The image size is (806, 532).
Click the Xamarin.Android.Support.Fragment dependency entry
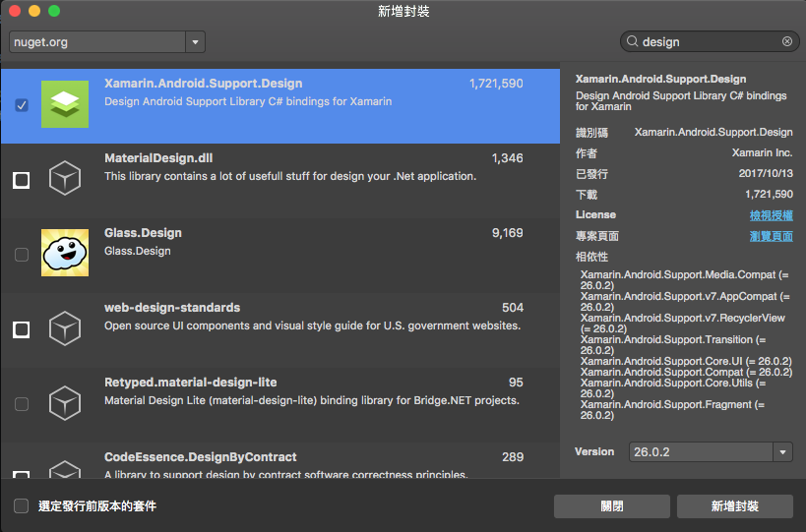(672, 410)
